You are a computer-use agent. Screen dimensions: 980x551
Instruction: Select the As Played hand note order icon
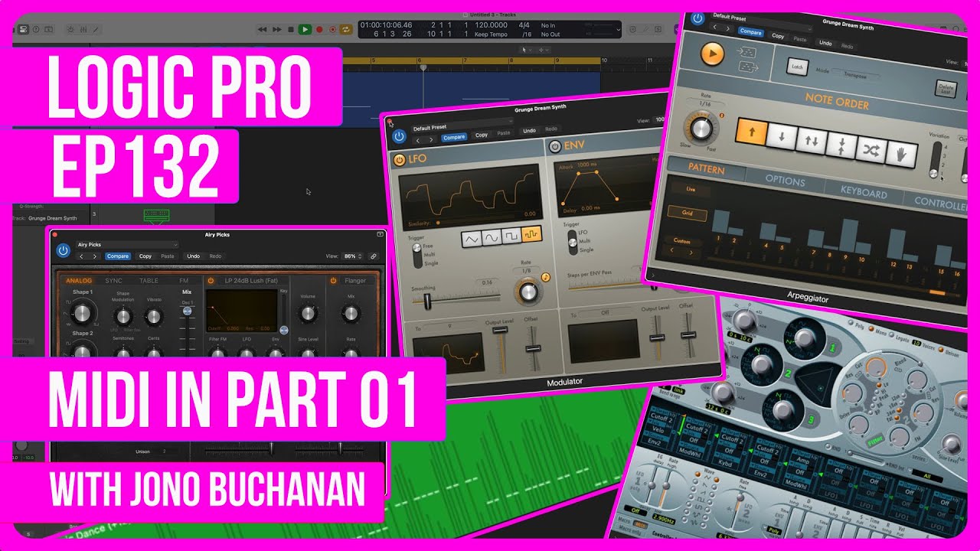(x=901, y=154)
